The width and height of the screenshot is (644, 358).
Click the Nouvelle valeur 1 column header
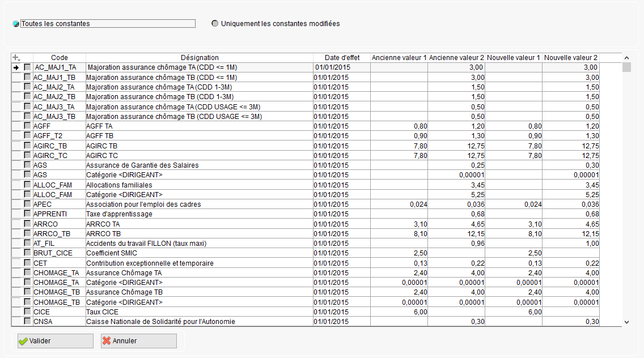click(x=514, y=58)
